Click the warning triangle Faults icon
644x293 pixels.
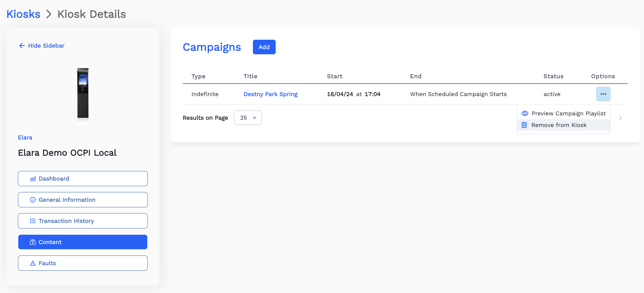[33, 263]
